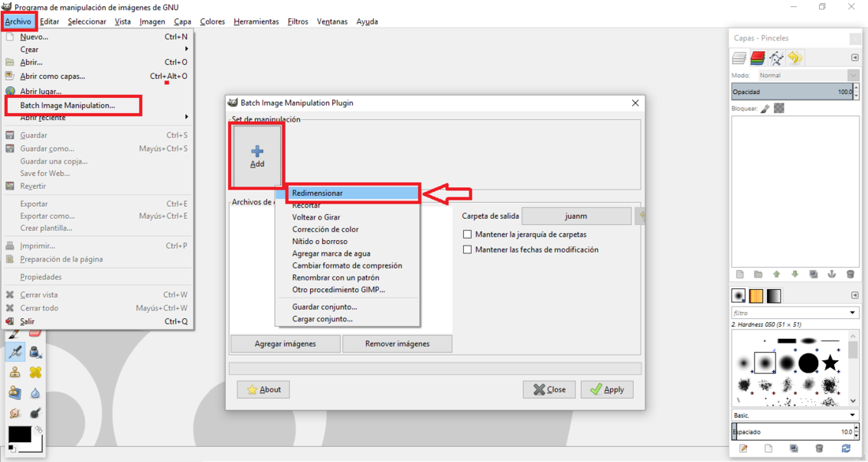Viewport: 868px width, 462px height.
Task: Choose Voltear o Girar option
Action: coord(316,217)
